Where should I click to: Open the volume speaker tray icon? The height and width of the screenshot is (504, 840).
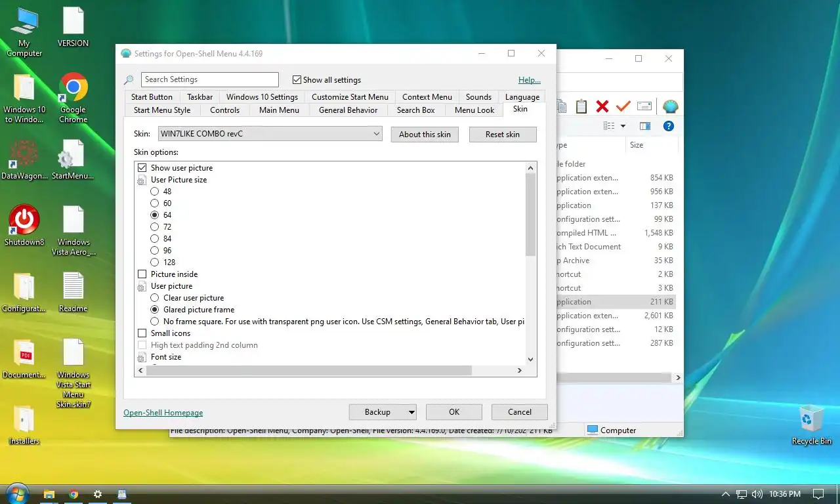[x=757, y=494]
